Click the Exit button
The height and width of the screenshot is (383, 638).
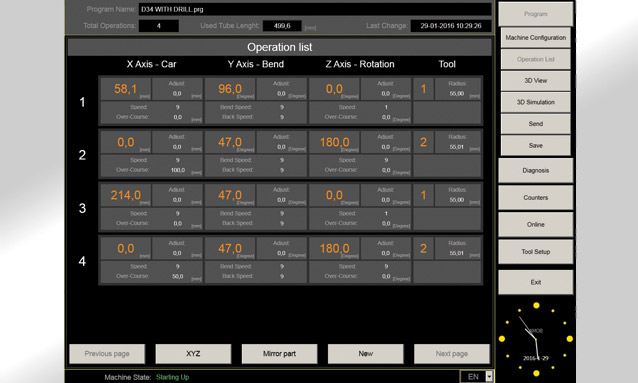pos(535,282)
